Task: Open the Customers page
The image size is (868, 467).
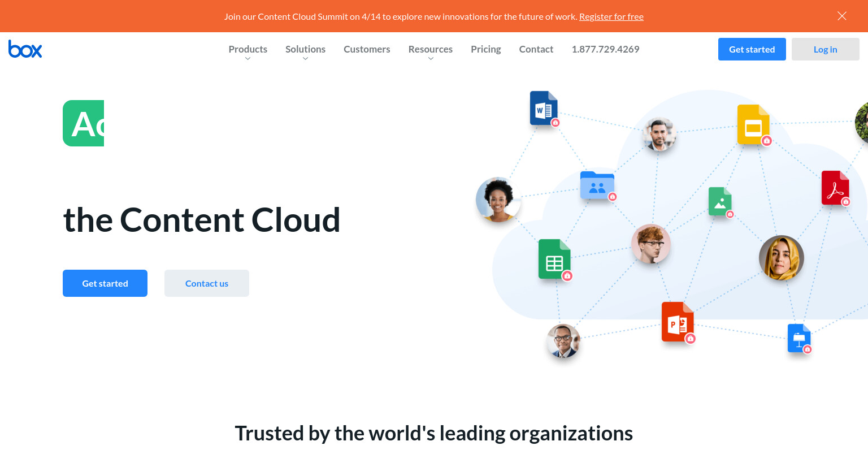Action: (x=367, y=49)
